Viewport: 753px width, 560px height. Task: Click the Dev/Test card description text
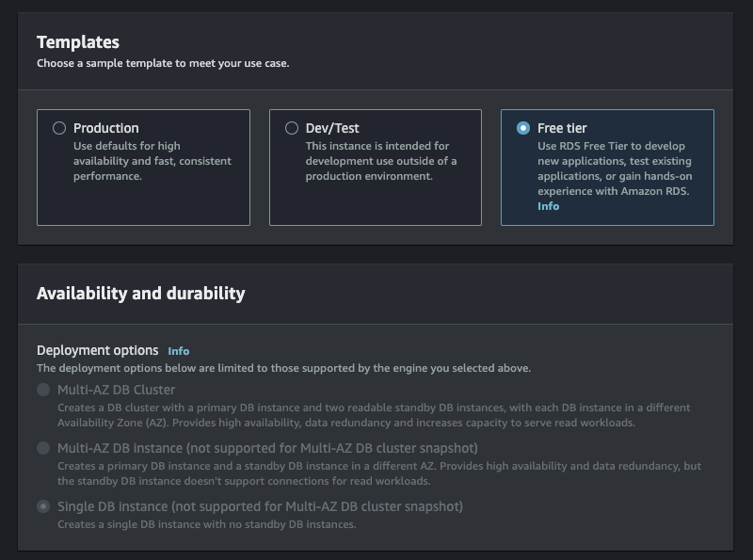380,161
